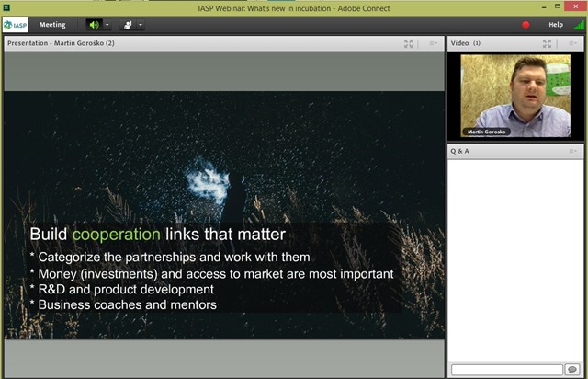Click Martin Gorosko's webcam video feed
This screenshot has width=588, height=379.
(x=515, y=96)
